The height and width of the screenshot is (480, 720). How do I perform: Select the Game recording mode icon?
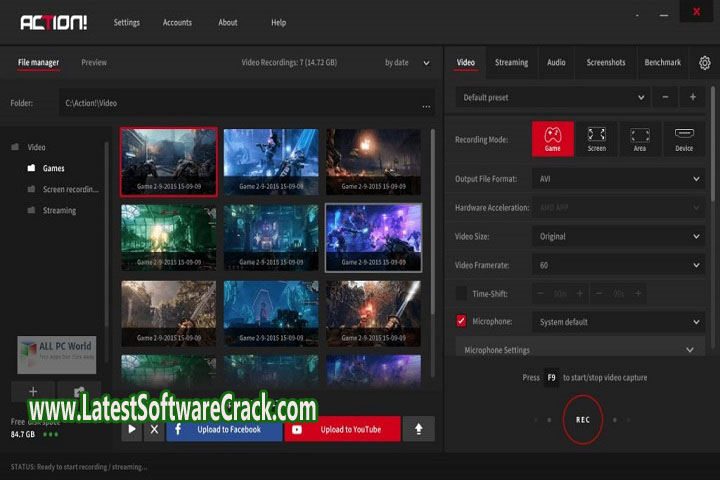coord(552,138)
